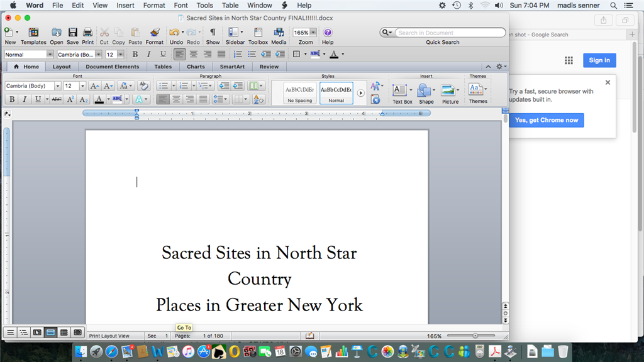Click the zoom slider in status bar

[470, 336]
